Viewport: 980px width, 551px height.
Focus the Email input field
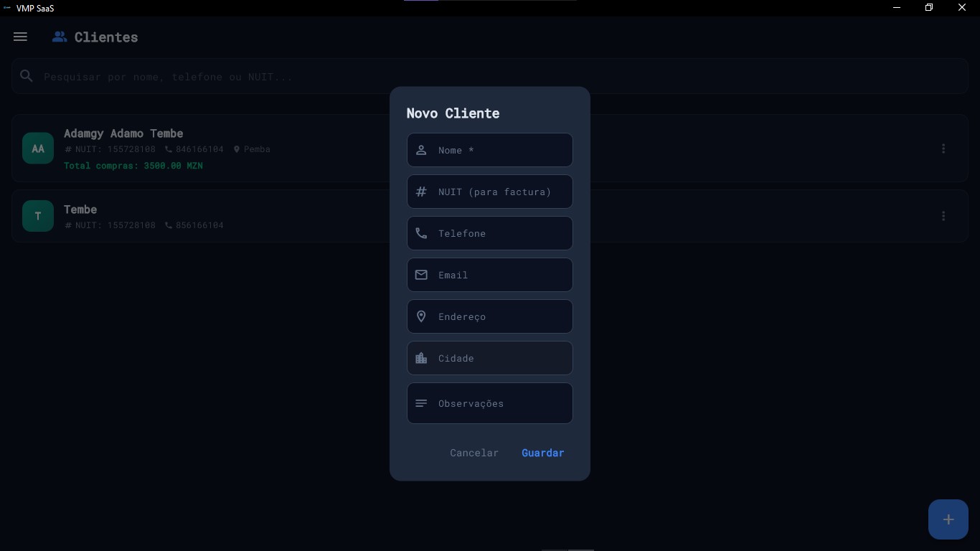click(x=490, y=275)
